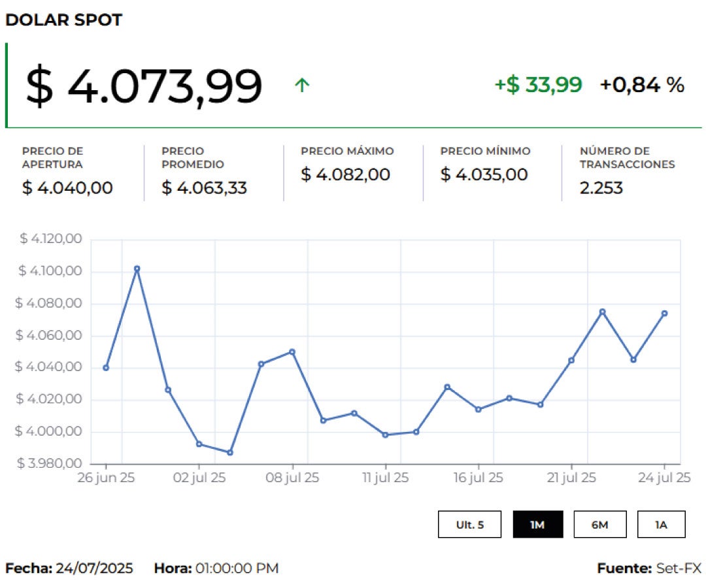Click the lowest data point on chart

229,453
